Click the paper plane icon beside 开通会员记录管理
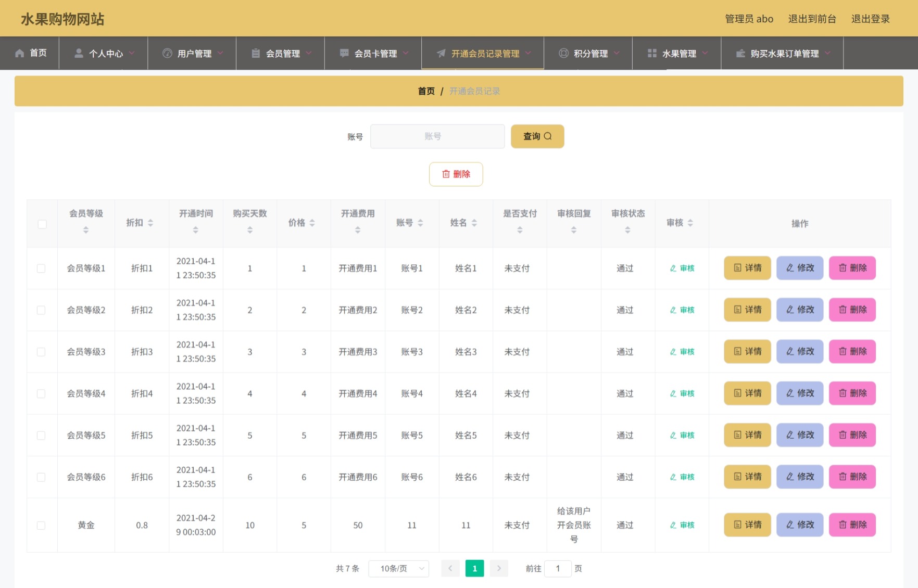Screen dimensions: 918x588 pyautogui.click(x=441, y=53)
